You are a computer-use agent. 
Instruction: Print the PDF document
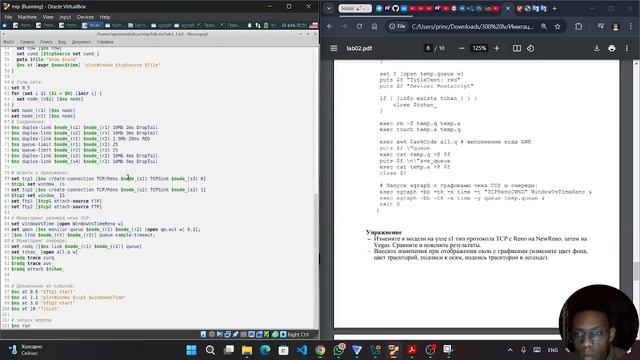point(611,48)
